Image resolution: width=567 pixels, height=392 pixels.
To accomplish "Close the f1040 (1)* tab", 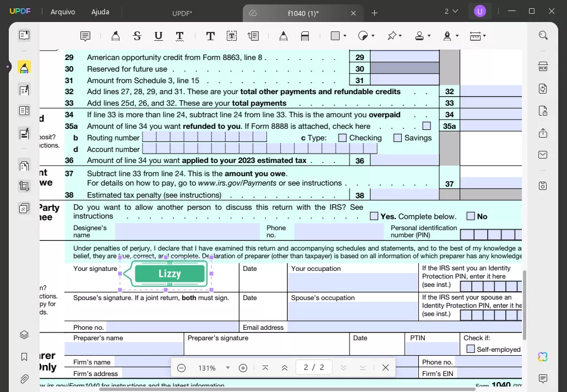I will pyautogui.click(x=353, y=13).
